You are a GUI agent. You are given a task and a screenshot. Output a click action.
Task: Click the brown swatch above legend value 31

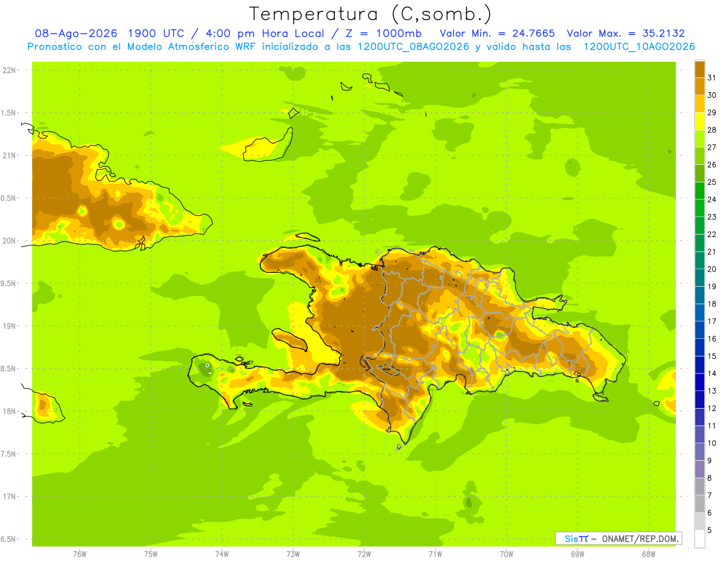point(699,69)
